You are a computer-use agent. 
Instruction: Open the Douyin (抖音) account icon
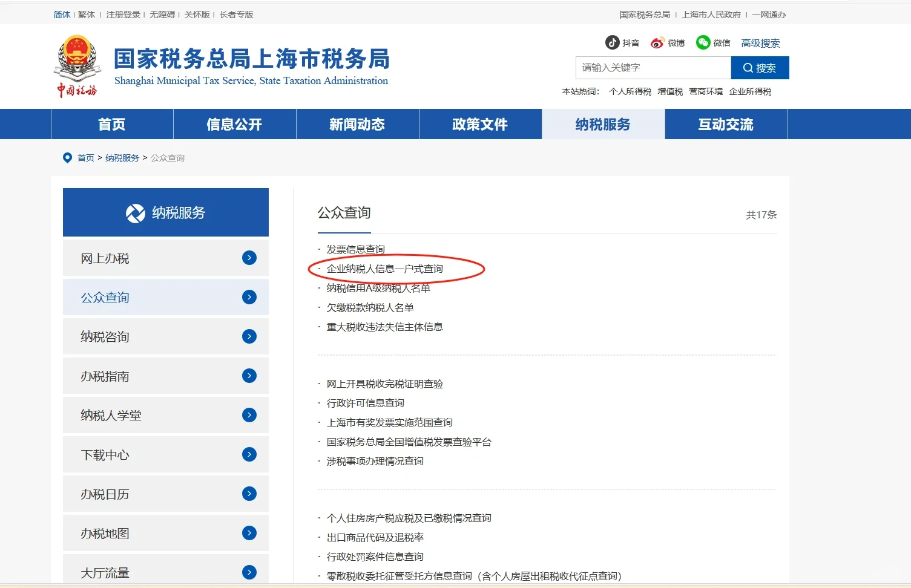coord(613,42)
